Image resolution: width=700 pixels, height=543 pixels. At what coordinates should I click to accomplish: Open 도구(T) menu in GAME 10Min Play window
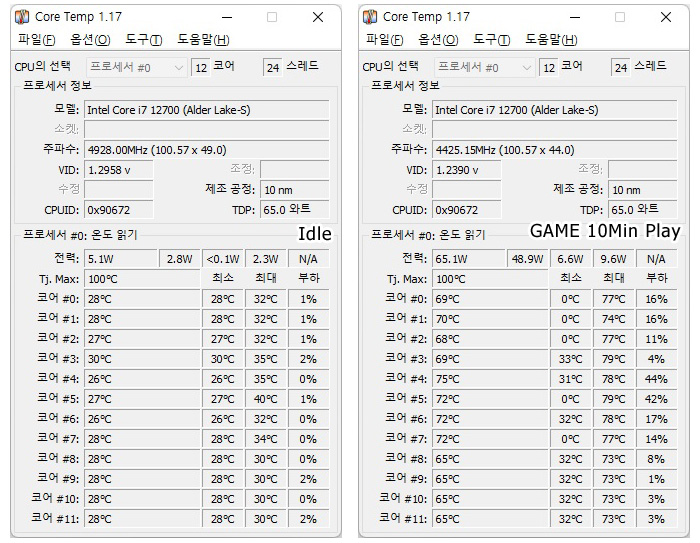coord(492,40)
